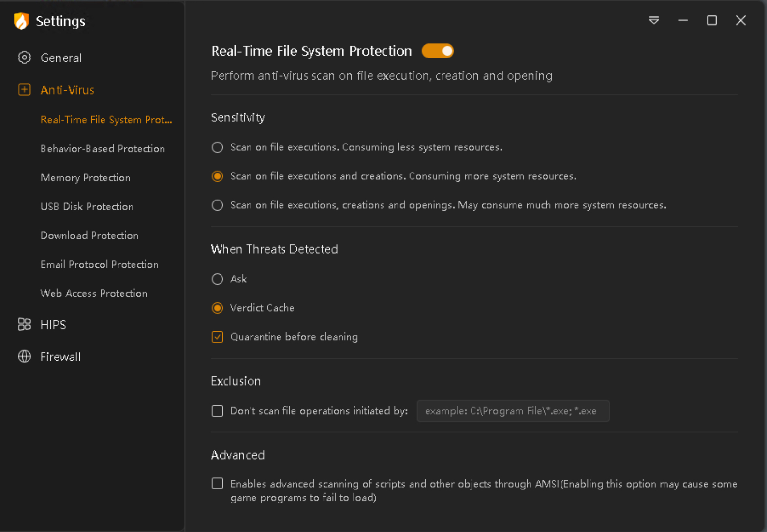The height and width of the screenshot is (532, 767).
Task: Enable 'Don't scan file operations initiated by'
Action: [218, 411]
